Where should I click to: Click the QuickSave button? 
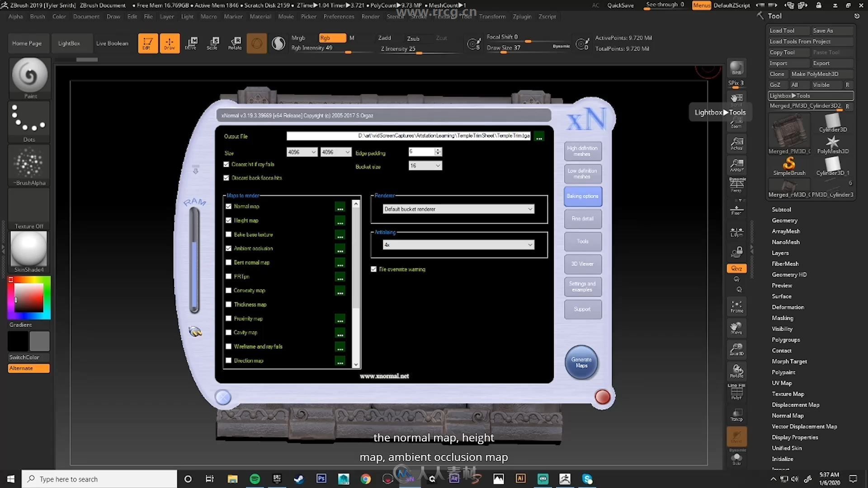620,5
